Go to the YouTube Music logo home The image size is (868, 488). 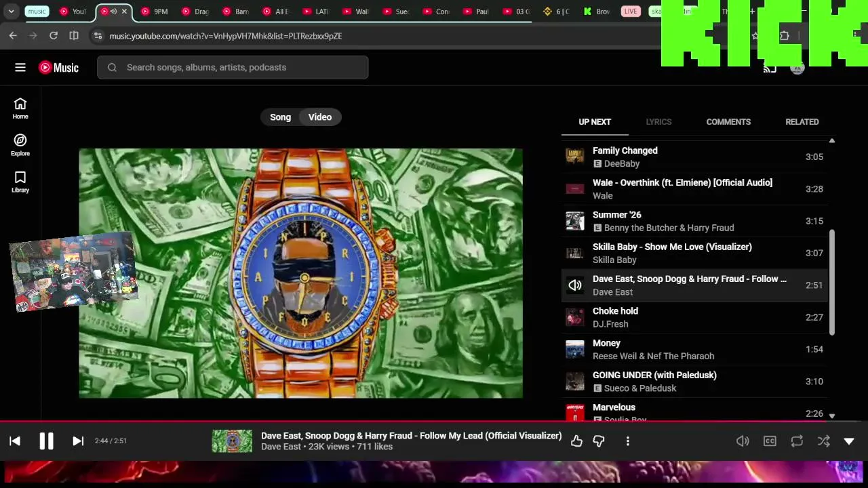point(58,67)
